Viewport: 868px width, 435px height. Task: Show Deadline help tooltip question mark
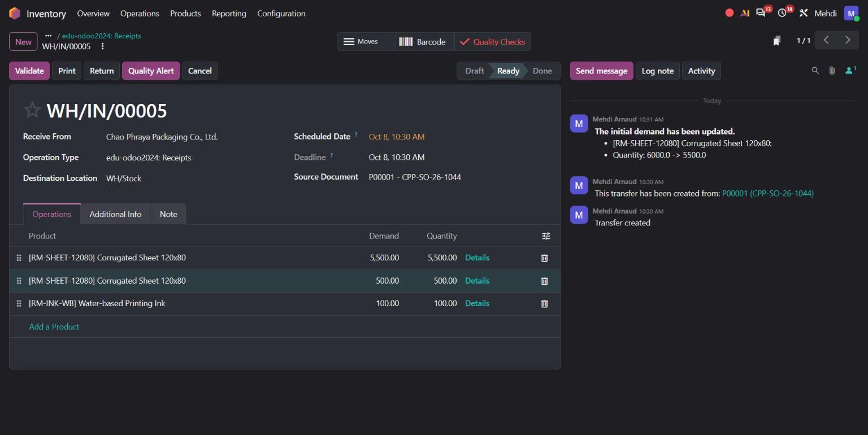point(332,155)
